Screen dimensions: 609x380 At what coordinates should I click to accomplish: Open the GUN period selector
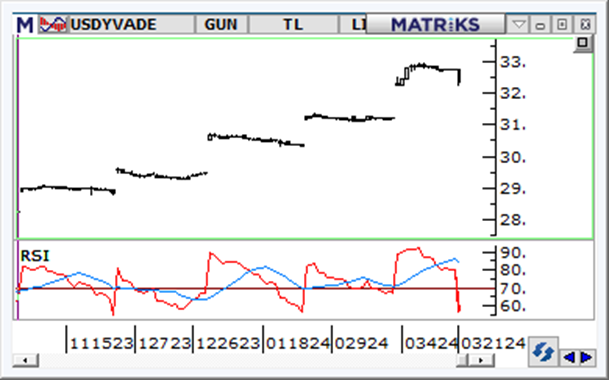click(221, 24)
